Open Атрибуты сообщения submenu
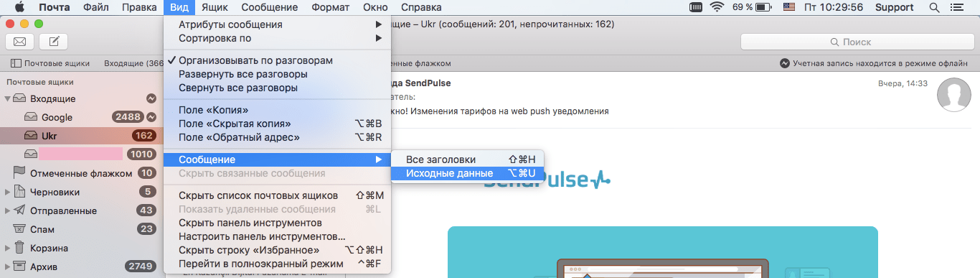 pos(278,24)
